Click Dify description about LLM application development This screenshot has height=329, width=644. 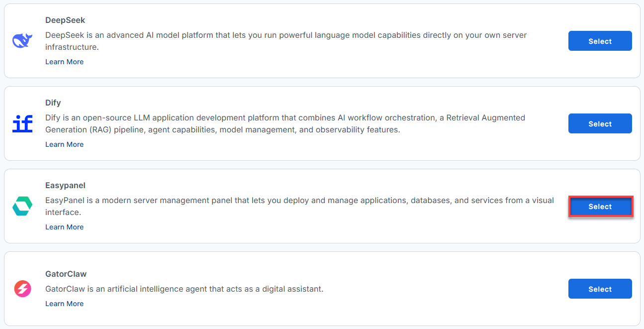tap(285, 124)
